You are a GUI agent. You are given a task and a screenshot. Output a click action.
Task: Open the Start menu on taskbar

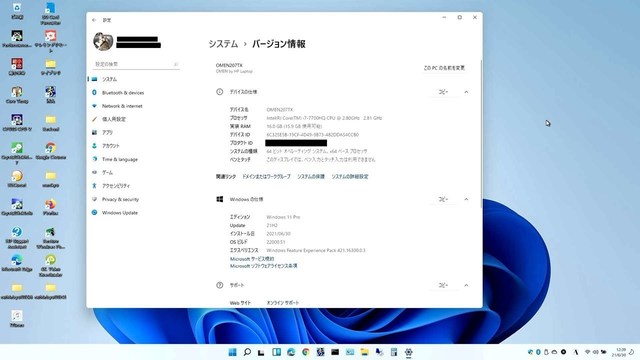tap(232, 352)
